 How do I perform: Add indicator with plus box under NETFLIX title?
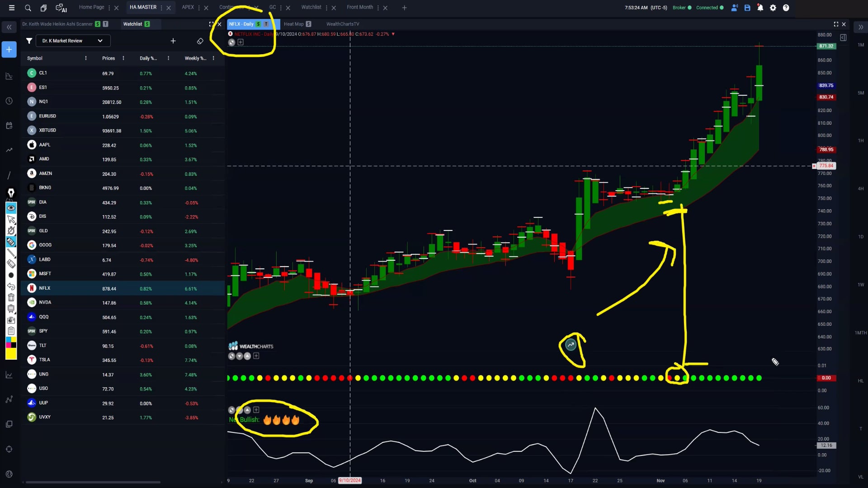pyautogui.click(x=241, y=42)
